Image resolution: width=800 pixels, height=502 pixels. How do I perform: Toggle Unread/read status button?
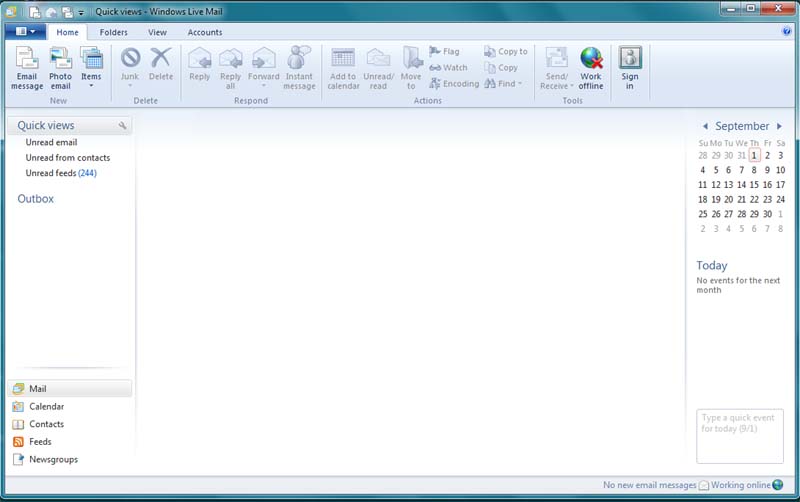[x=379, y=68]
